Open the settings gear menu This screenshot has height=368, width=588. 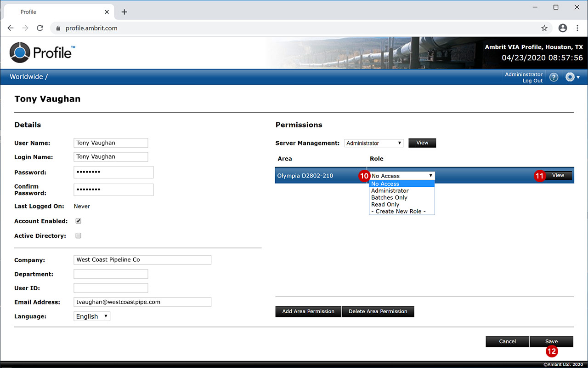pyautogui.click(x=572, y=77)
